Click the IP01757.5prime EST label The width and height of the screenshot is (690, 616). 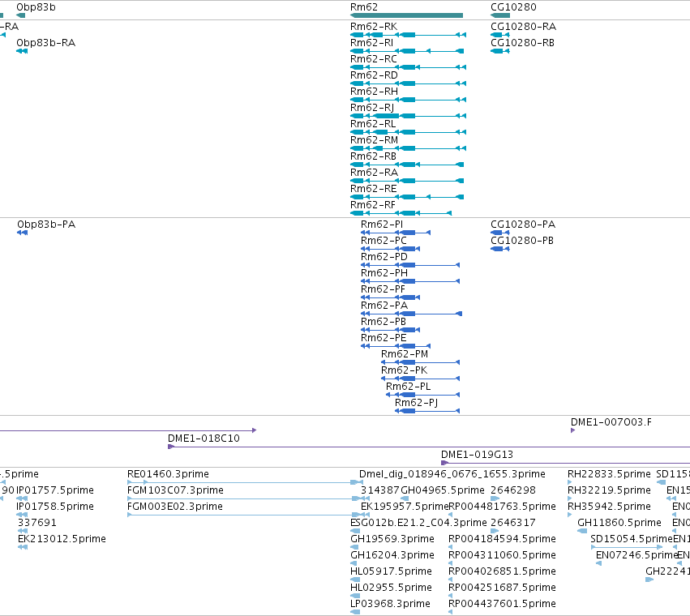[55, 490]
